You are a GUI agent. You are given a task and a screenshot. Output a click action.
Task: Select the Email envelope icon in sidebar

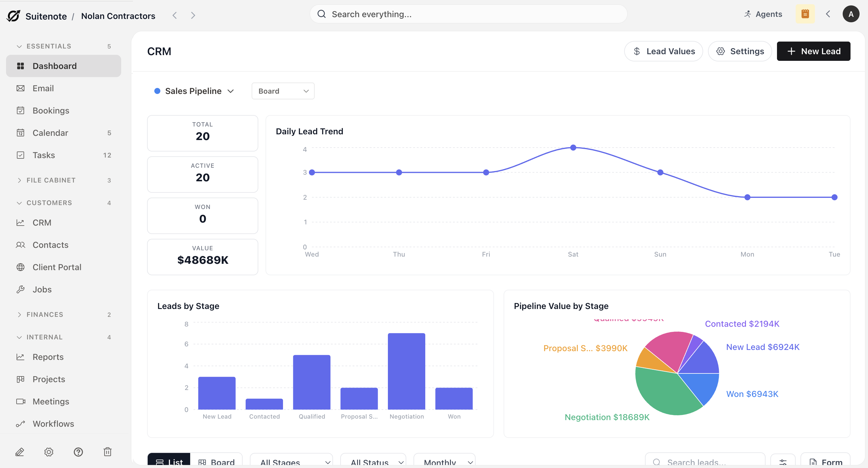20,88
